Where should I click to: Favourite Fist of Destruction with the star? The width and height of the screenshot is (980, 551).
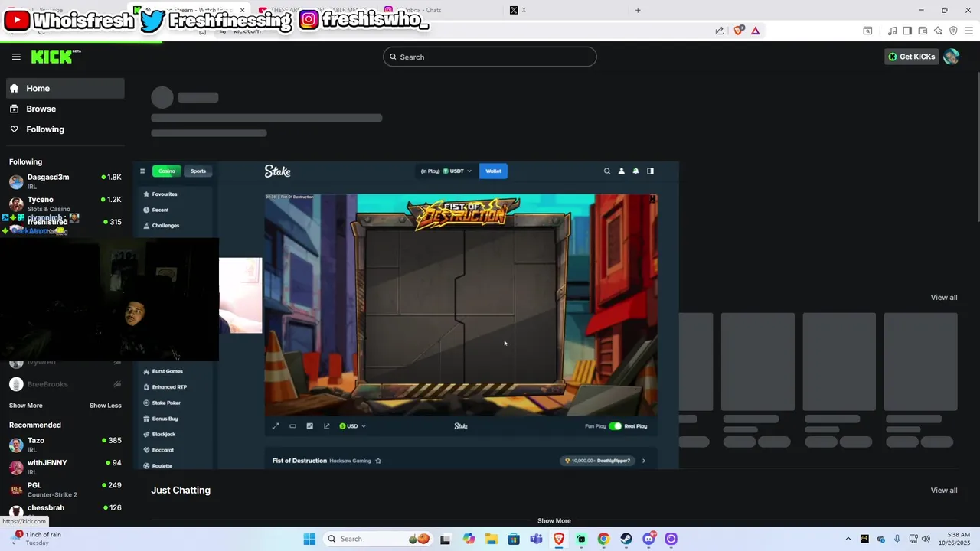pyautogui.click(x=378, y=461)
